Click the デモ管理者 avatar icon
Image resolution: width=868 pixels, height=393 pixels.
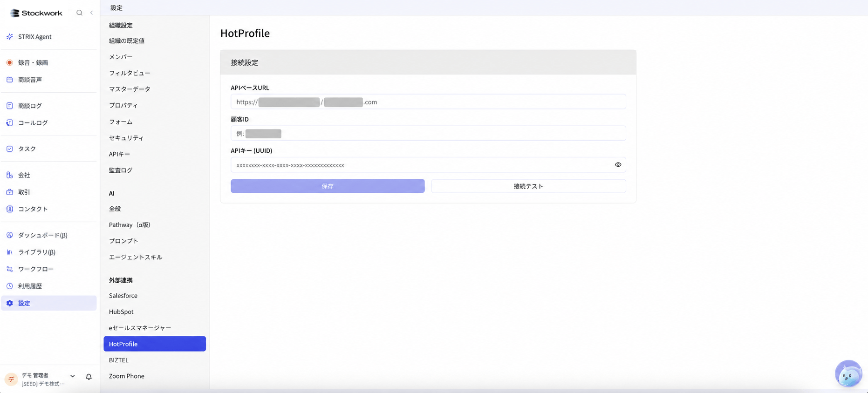[11, 379]
